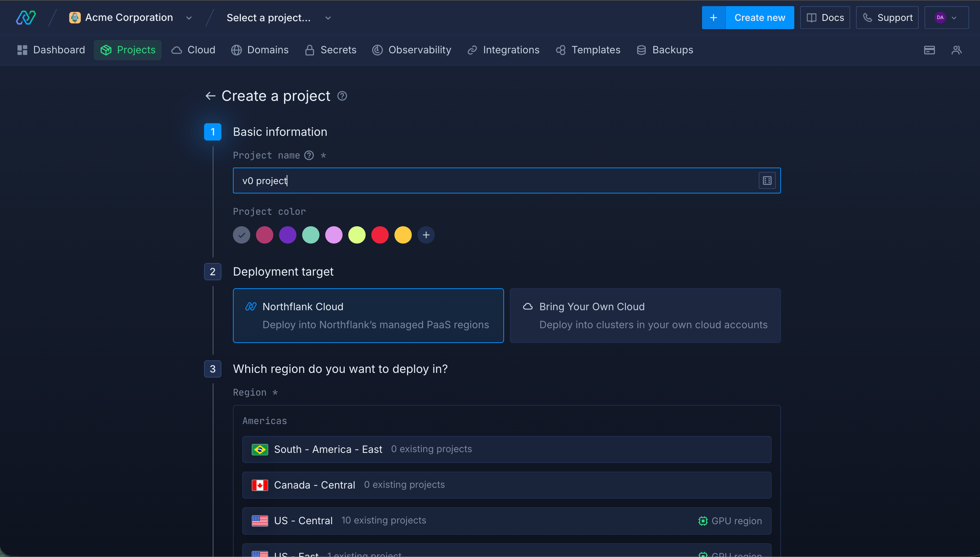The width and height of the screenshot is (980, 557).
Task: Choose the light pink project color
Action: (334, 235)
